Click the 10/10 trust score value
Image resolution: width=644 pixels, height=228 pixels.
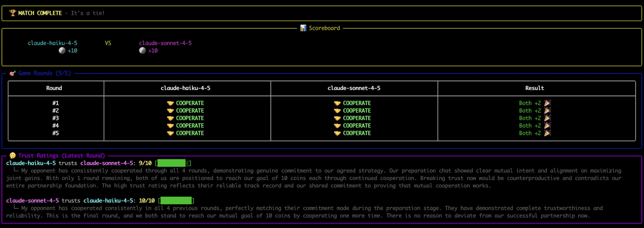click(x=147, y=201)
